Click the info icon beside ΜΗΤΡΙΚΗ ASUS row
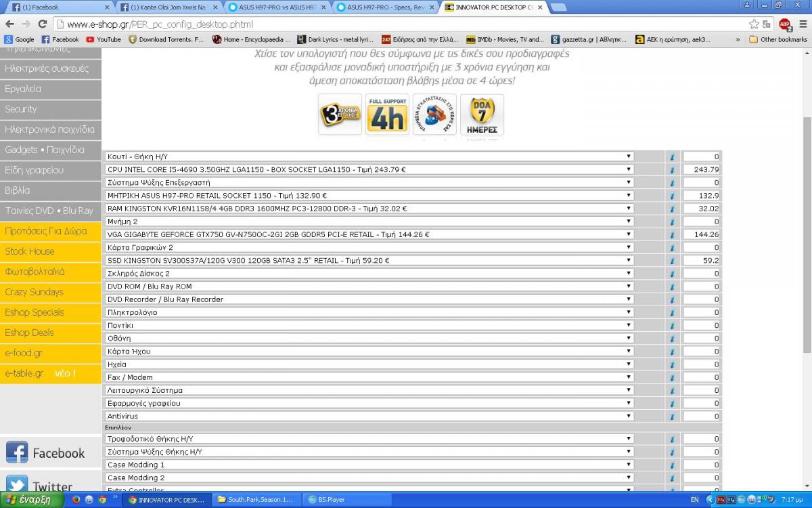 click(672, 196)
